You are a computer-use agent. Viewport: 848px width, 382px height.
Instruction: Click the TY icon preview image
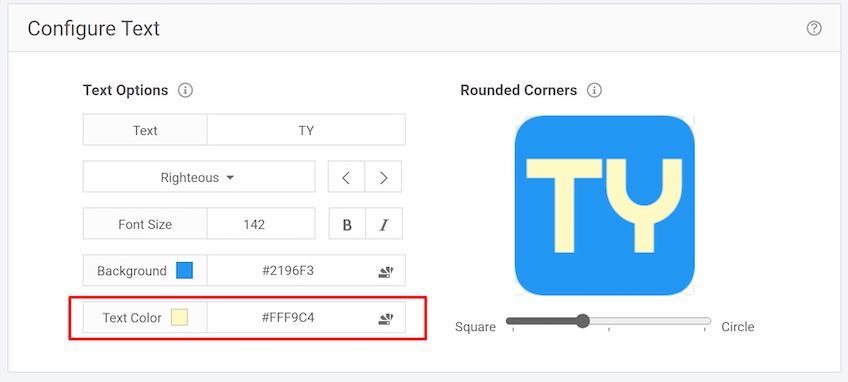605,206
